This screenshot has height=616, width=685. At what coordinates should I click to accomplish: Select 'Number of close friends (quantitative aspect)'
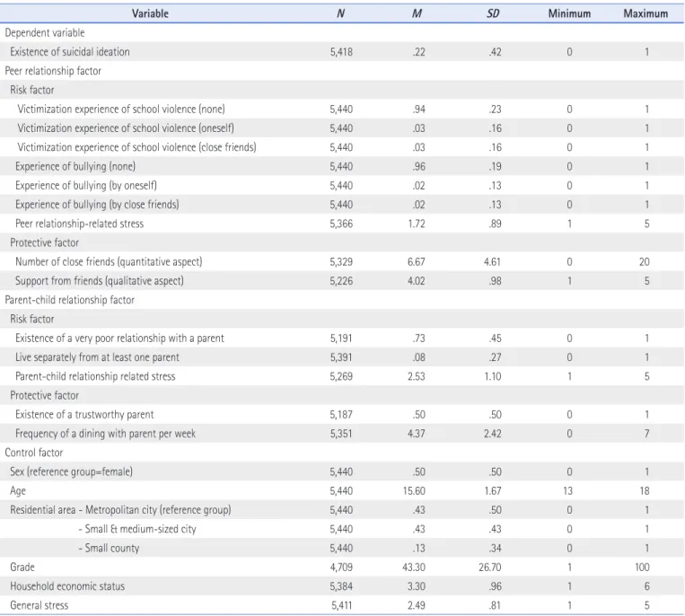pos(109,261)
